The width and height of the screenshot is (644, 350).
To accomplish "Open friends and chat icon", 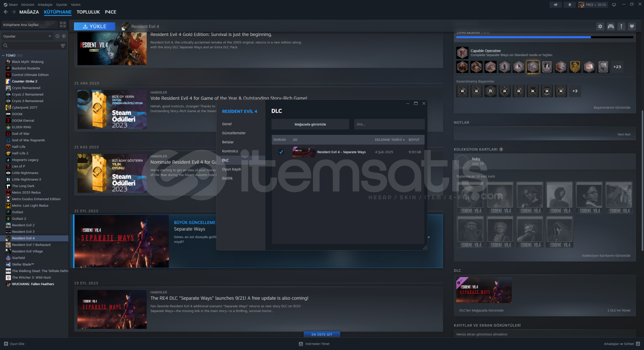I will [x=638, y=344].
